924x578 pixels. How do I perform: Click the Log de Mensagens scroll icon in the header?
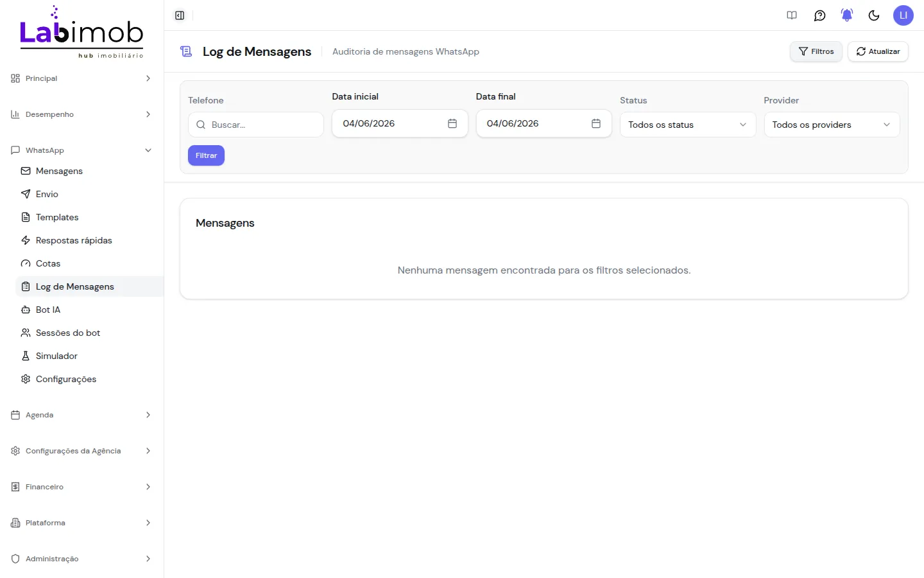tap(186, 51)
